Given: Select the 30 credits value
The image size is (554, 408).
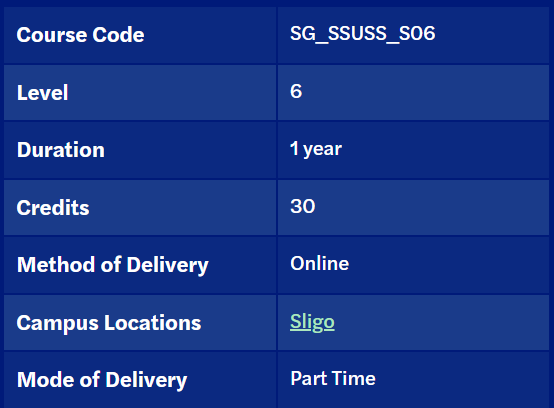Looking at the screenshot, I should tap(302, 206).
